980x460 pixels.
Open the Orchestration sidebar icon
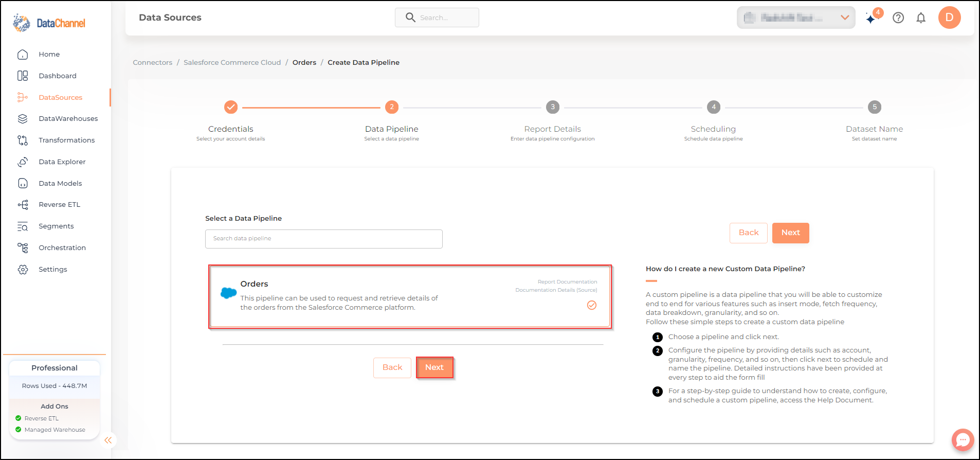pos(23,247)
